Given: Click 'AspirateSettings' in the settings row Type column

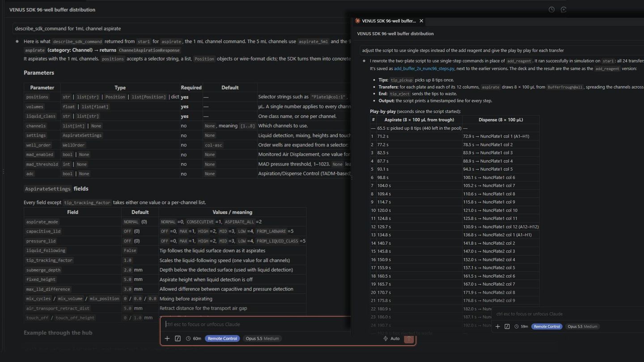Looking at the screenshot, I should point(82,135).
